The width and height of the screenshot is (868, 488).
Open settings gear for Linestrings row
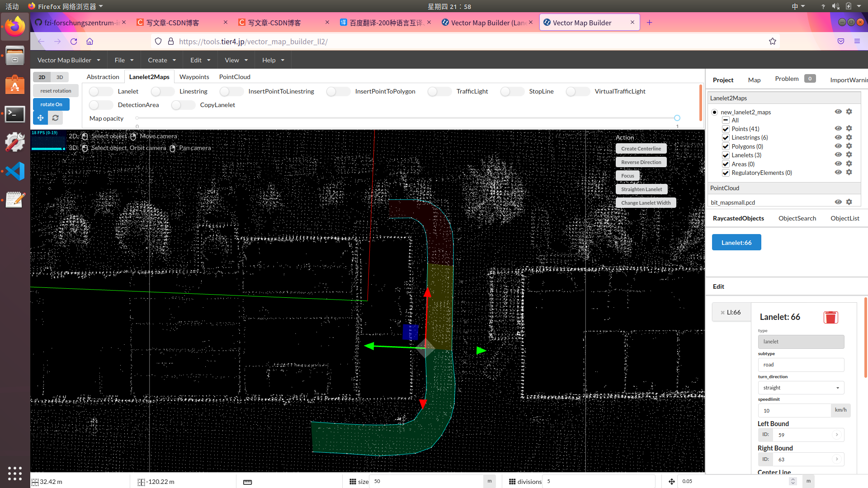click(849, 137)
